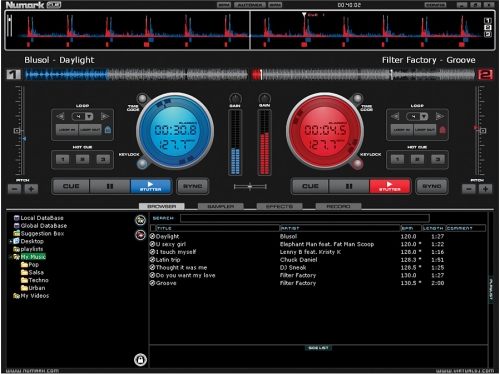Trigger hot cue 1 on deck 2
500x374 pixels.
coord(397,159)
